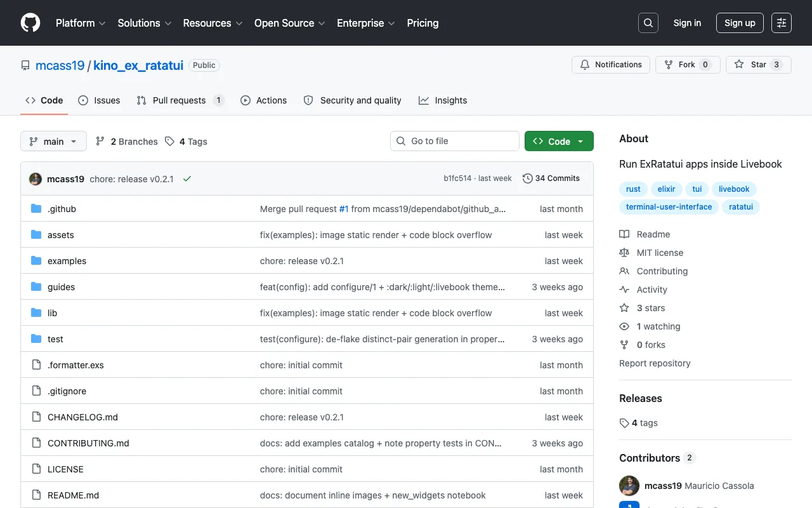Click the .formatter.exs file icon
The width and height of the screenshot is (812, 508).
pyautogui.click(x=36, y=365)
